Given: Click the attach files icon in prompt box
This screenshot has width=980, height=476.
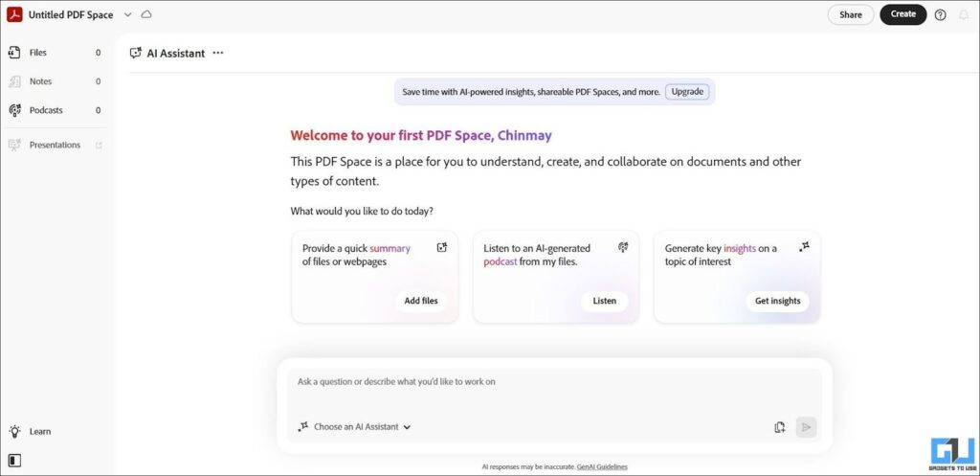Looking at the screenshot, I should (x=779, y=427).
